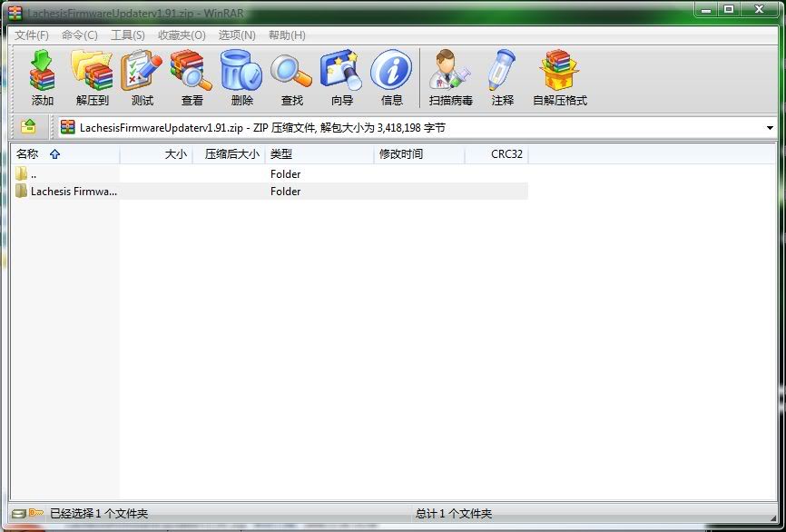786x532 pixels.
Task: Expand the address bar dropdown arrow
Action: click(x=770, y=128)
